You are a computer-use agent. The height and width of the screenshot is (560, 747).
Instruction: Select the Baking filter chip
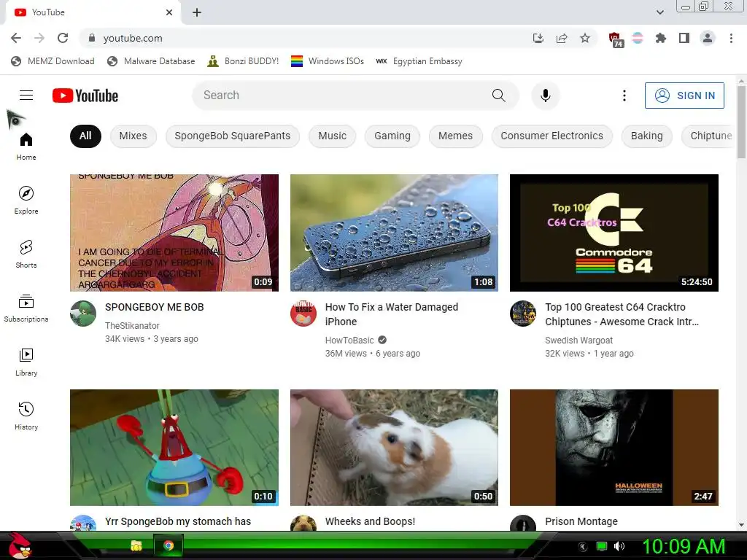click(x=646, y=136)
